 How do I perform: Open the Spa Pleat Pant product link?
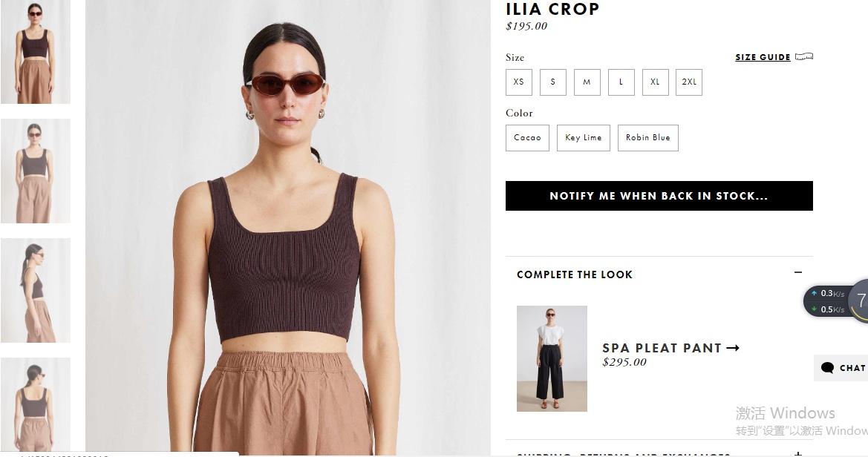(663, 348)
